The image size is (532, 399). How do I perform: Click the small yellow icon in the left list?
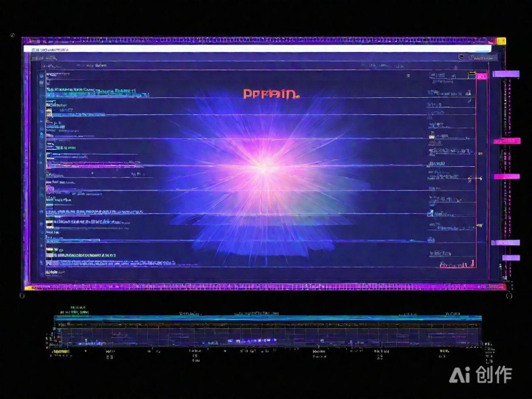(48, 111)
